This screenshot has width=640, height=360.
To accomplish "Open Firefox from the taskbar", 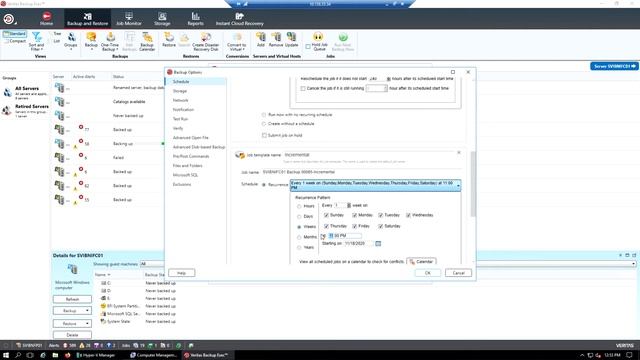I will (67, 355).
